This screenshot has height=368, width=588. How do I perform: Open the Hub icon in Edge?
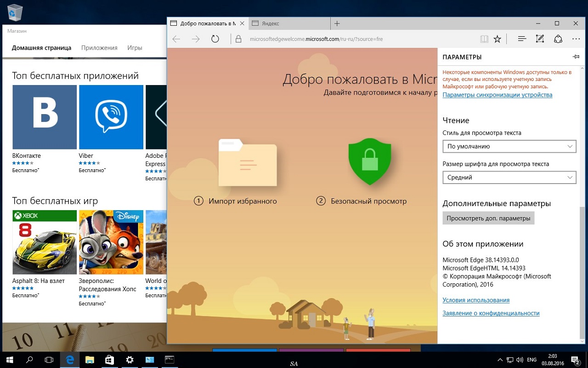click(x=522, y=39)
